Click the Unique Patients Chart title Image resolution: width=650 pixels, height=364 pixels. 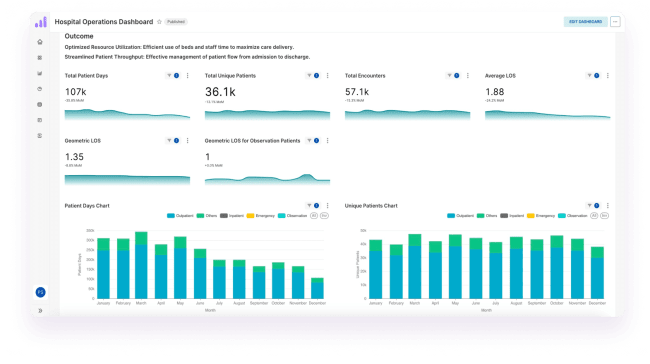[371, 206]
